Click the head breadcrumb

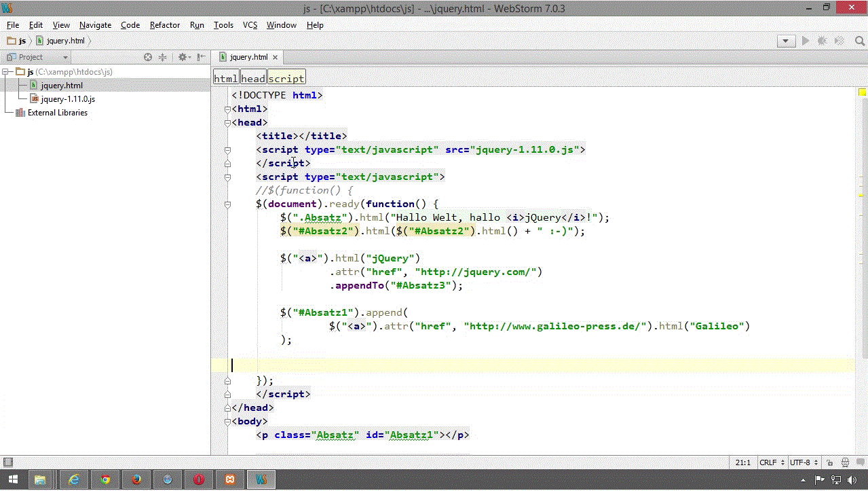(253, 78)
